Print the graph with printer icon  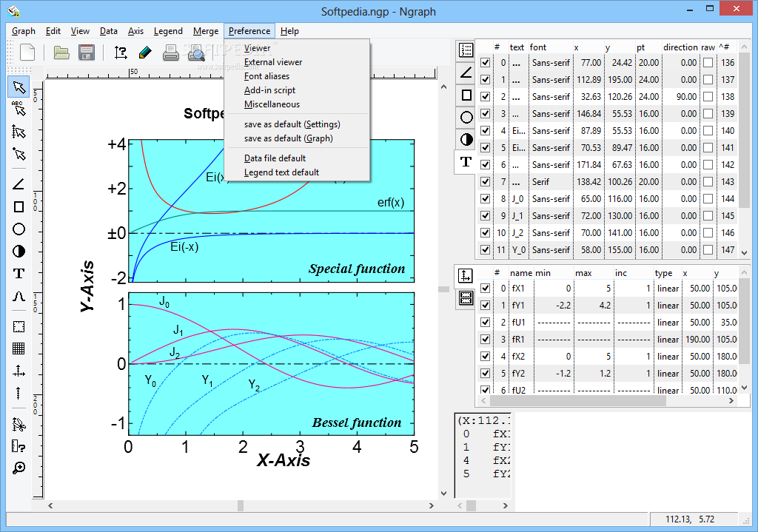click(171, 53)
